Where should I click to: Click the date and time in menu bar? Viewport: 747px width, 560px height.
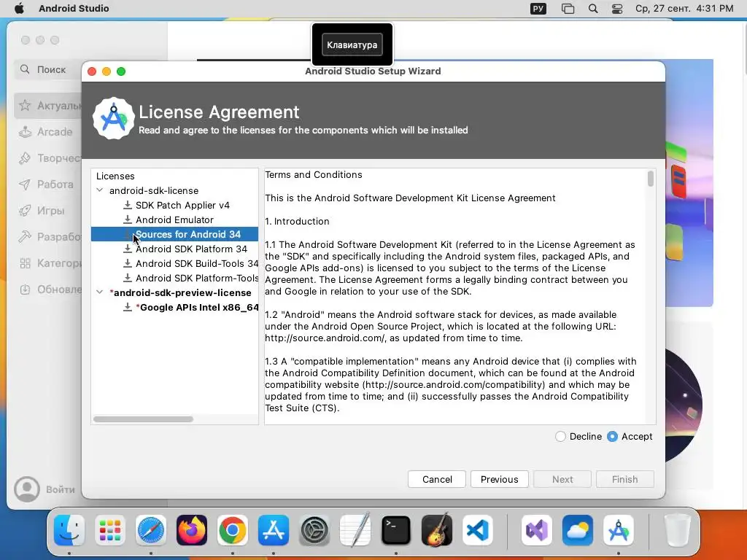pyautogui.click(x=684, y=9)
